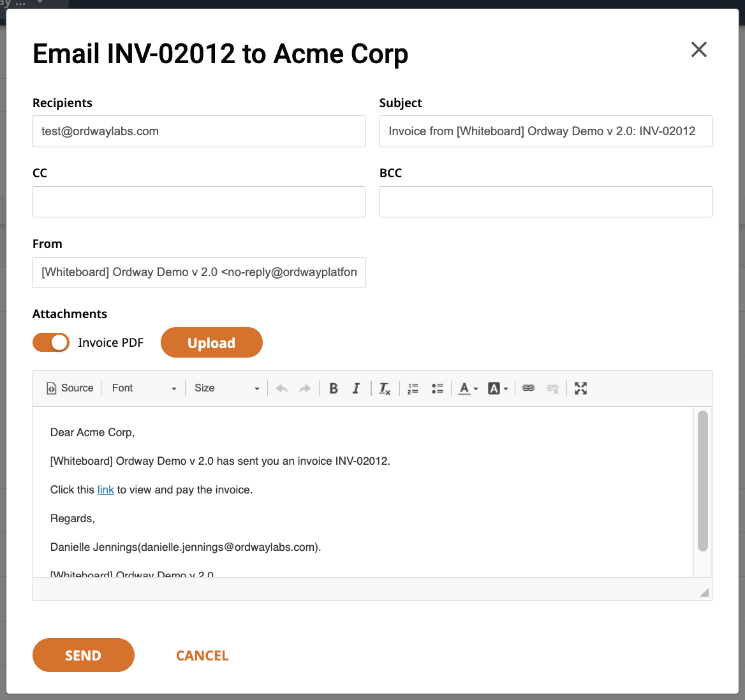Upload an attachment file
Image resolution: width=745 pixels, height=700 pixels.
point(211,342)
